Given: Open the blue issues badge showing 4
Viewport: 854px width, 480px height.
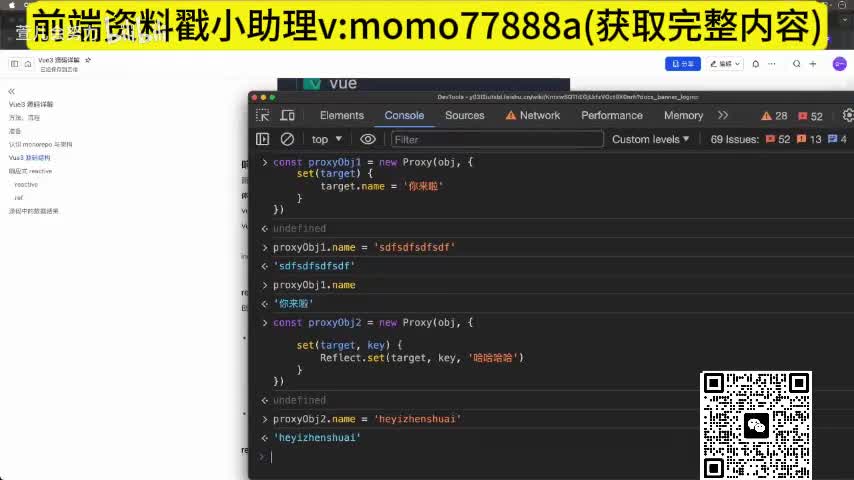Looking at the screenshot, I should coord(838,139).
